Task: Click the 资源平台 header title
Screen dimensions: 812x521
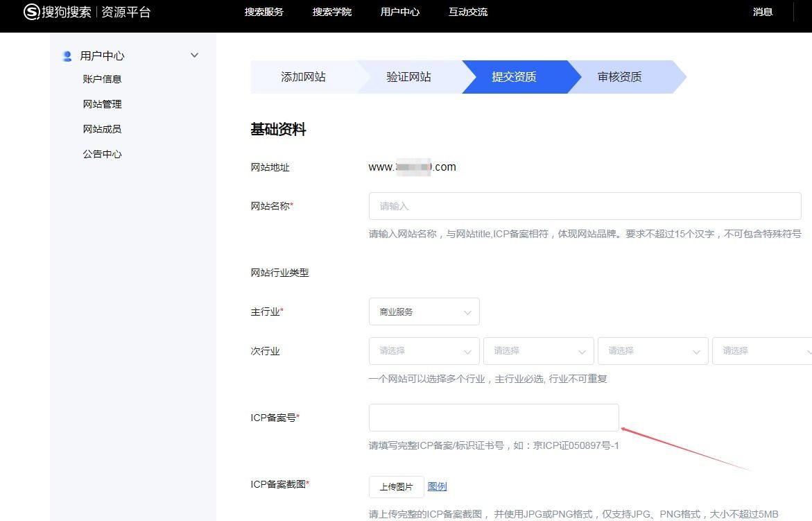Action: pyautogui.click(x=126, y=11)
